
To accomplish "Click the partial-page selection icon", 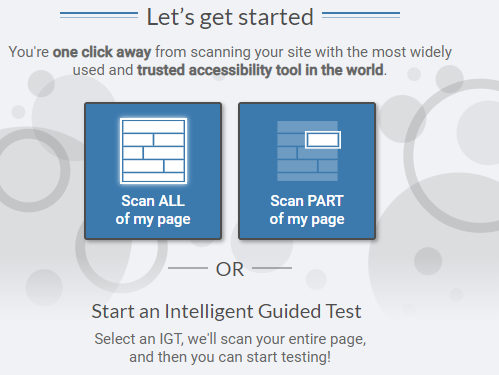I will point(309,151).
